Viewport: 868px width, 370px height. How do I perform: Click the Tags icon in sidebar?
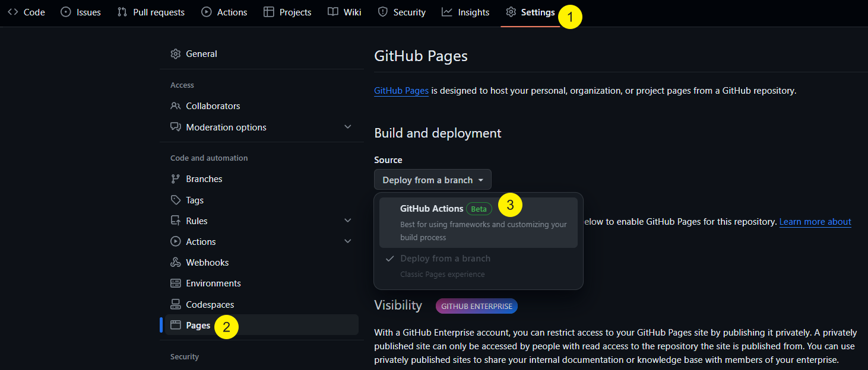[x=175, y=200]
